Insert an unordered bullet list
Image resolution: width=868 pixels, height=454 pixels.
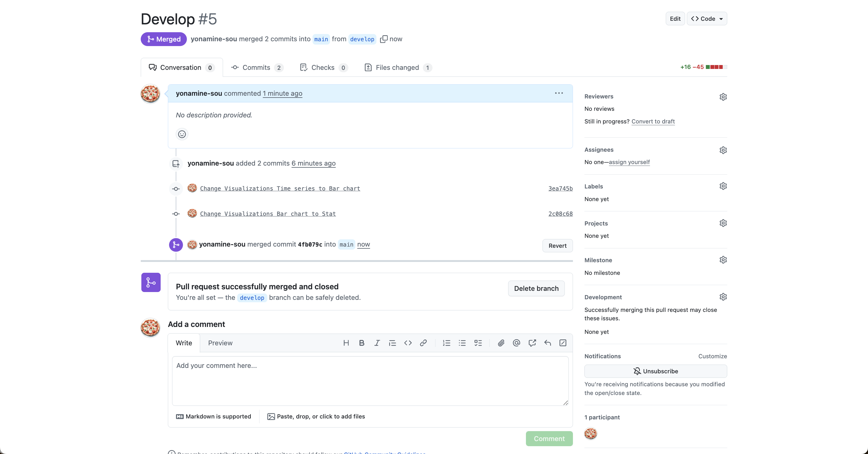pos(462,343)
